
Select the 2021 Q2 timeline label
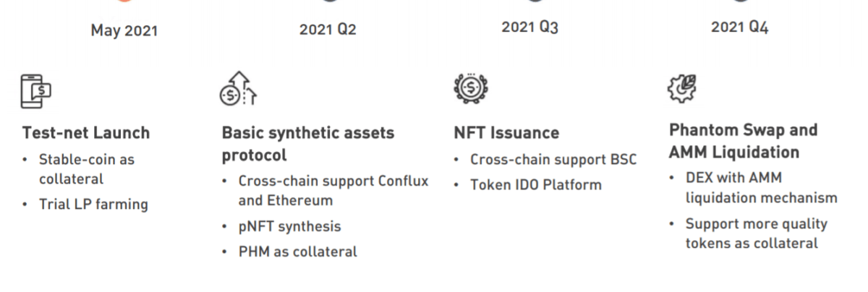click(328, 30)
